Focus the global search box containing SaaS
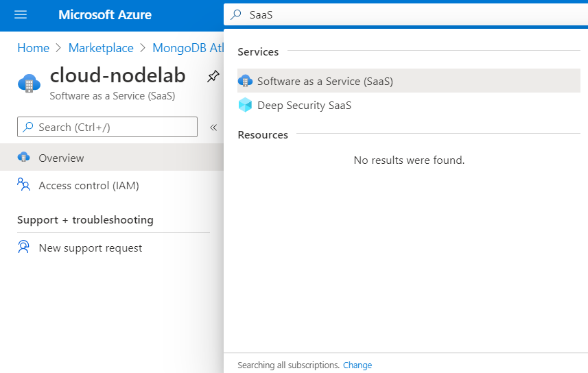588x373 pixels. tap(405, 14)
